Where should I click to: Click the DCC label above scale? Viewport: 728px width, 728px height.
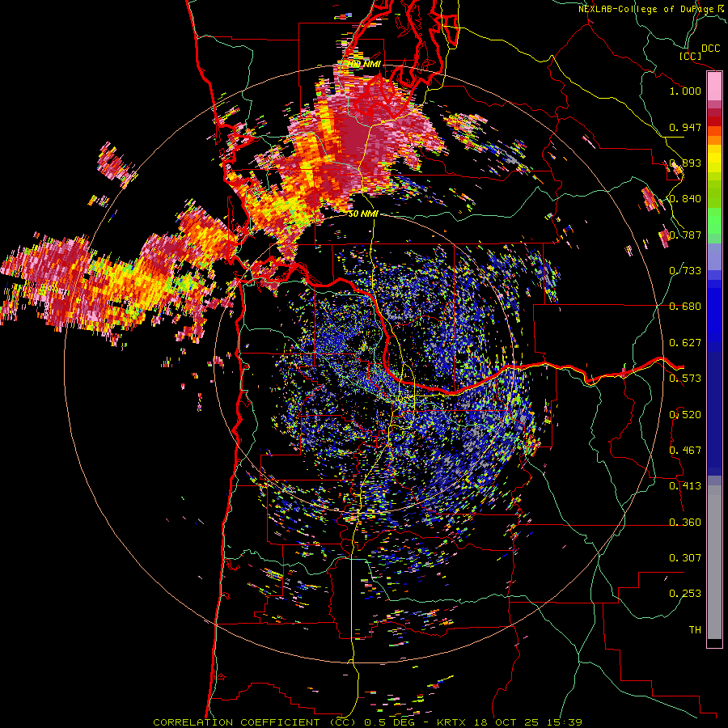click(711, 49)
